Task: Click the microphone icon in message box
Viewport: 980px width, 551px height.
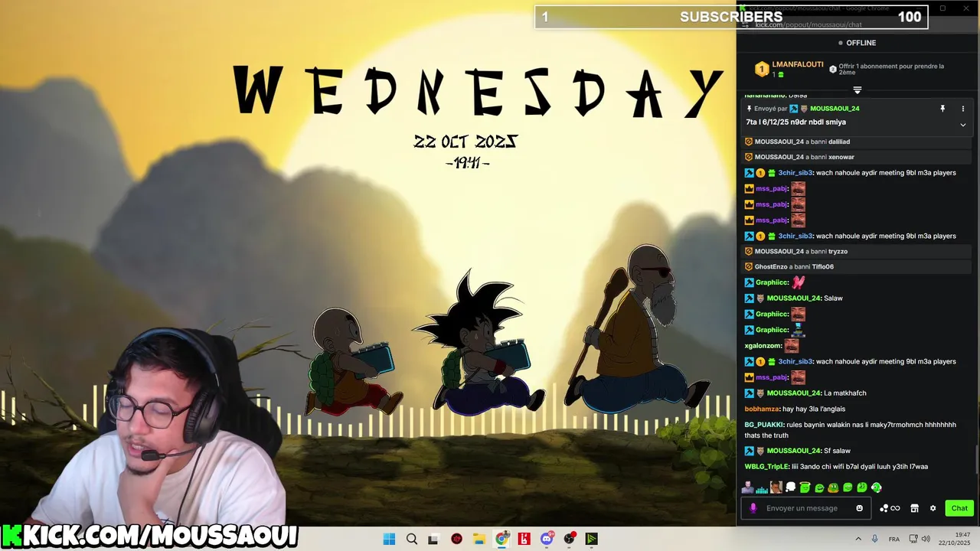Action: coord(753,508)
